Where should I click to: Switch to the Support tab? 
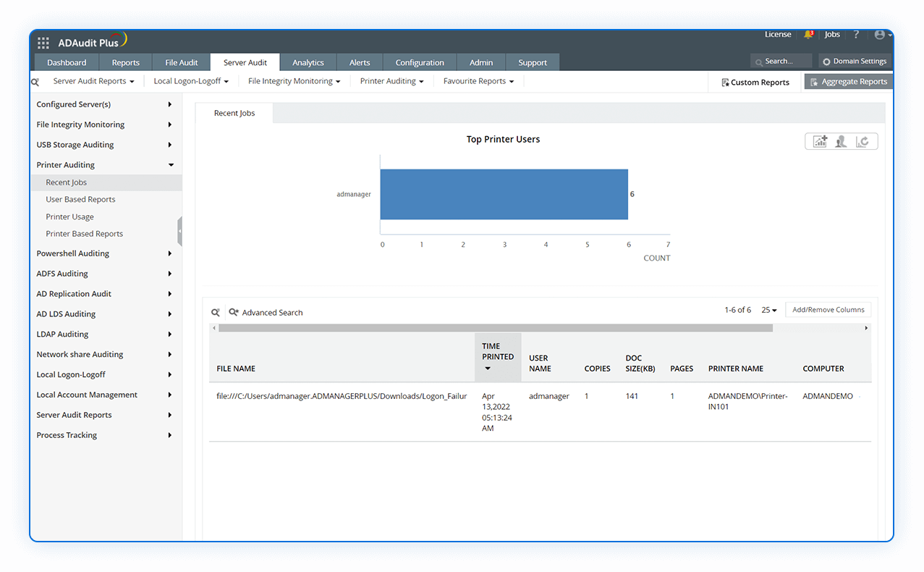533,62
